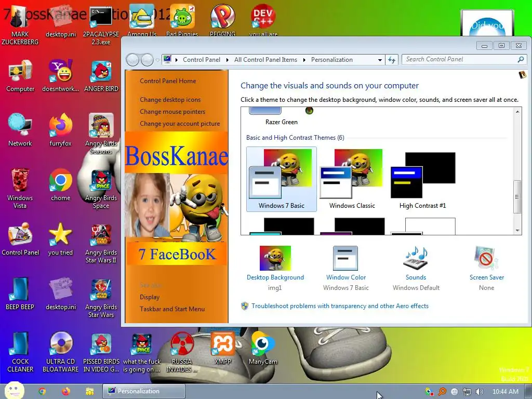Expand recent pages dropdown beside navigation buttons
The width and height of the screenshot is (532, 399).
tap(157, 60)
